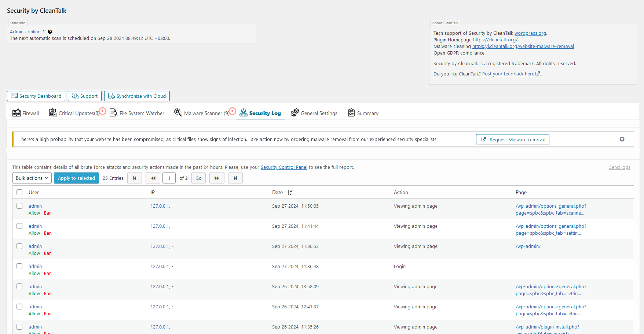Viewport: 644px width, 334px height.
Task: Go back to the previous page of entries
Action: pos(153,178)
